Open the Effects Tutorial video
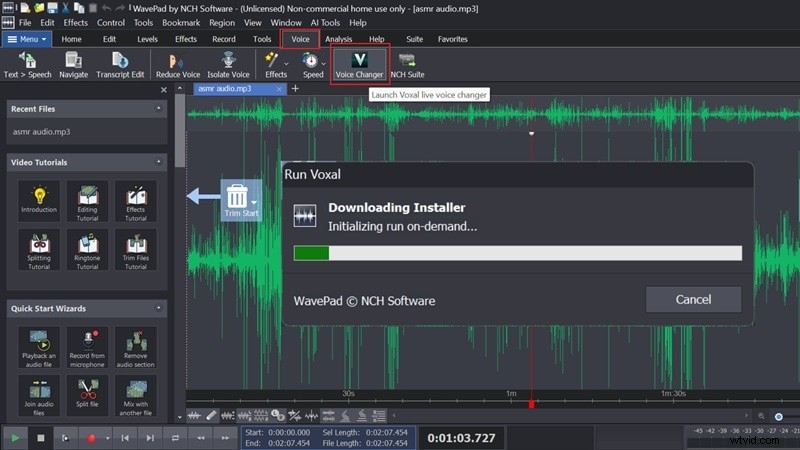The image size is (800, 450). [x=136, y=201]
